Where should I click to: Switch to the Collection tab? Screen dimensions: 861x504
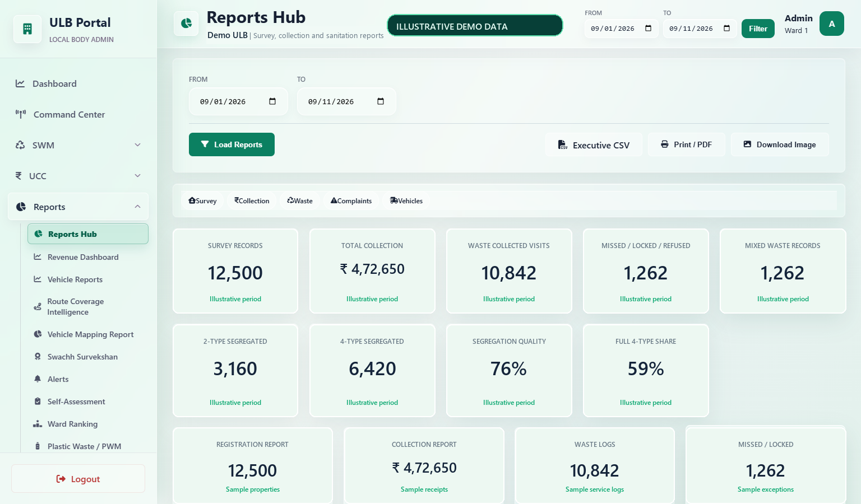point(252,201)
